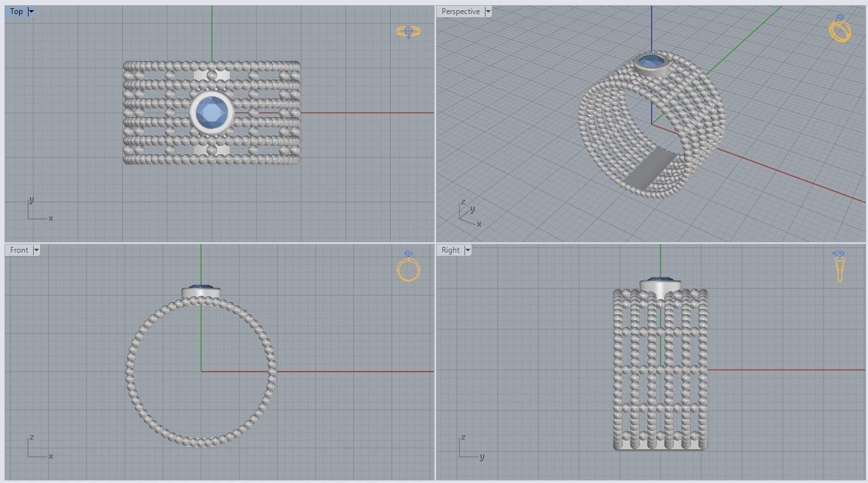Click the axis indicator in Perspective viewport
The height and width of the screenshot is (483, 868).
point(471,213)
